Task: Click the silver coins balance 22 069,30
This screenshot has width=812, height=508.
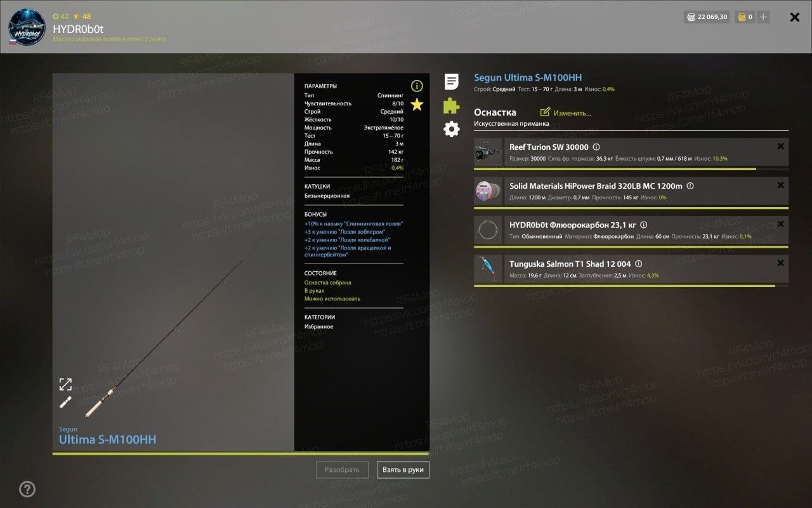Action: point(707,17)
